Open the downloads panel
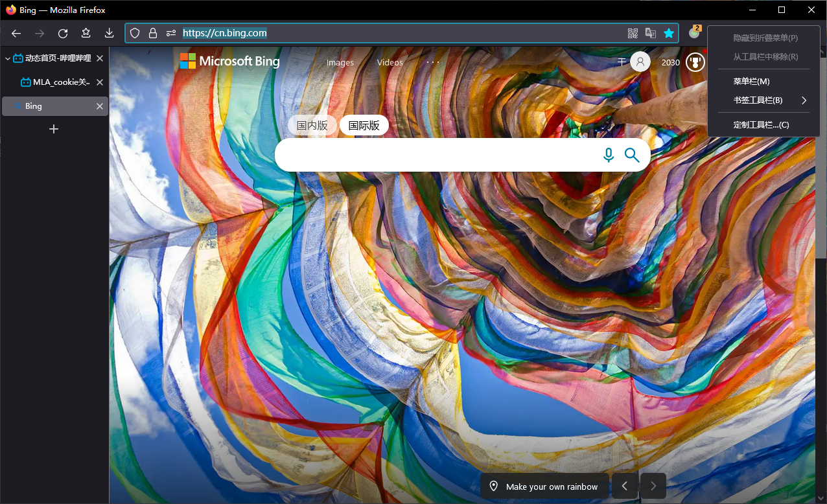The height and width of the screenshot is (504, 827). coord(110,34)
